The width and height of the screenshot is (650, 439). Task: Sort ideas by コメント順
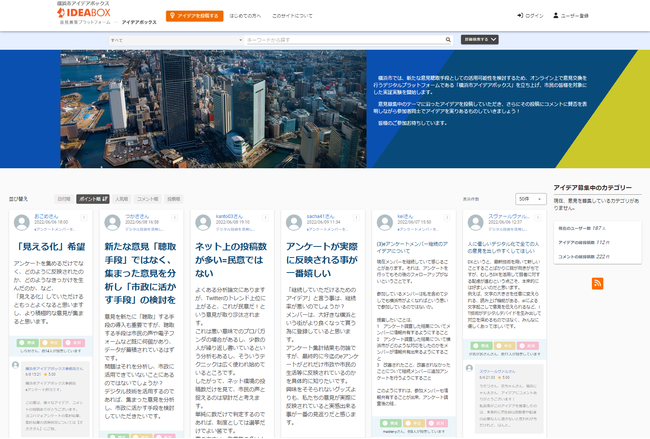click(148, 199)
